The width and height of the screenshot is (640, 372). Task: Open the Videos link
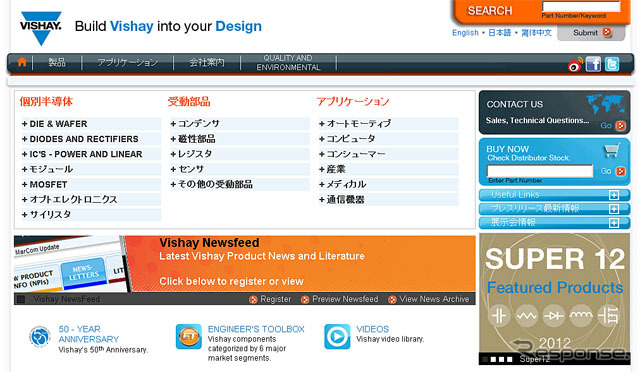[x=372, y=329]
